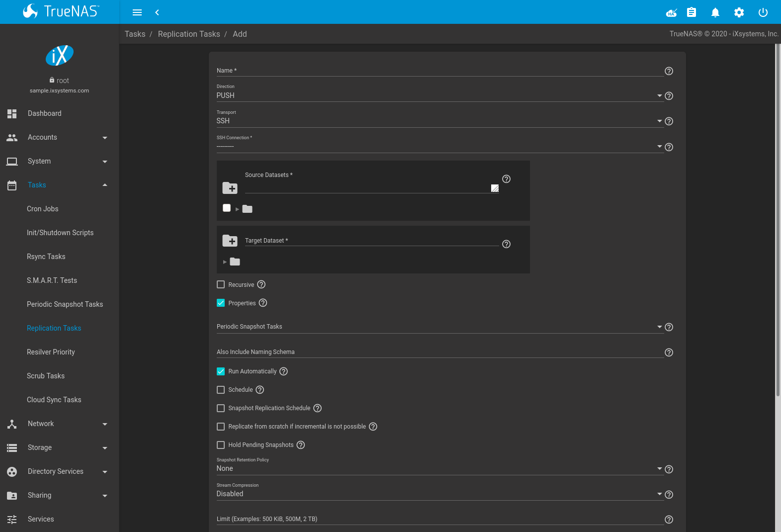This screenshot has width=781, height=532.
Task: Show help for Run Automatically
Action: 284,371
